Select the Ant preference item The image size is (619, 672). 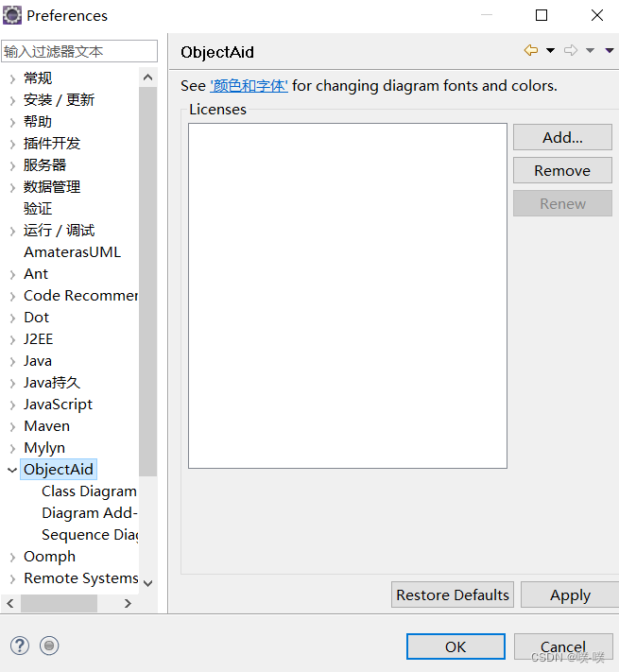pos(36,274)
